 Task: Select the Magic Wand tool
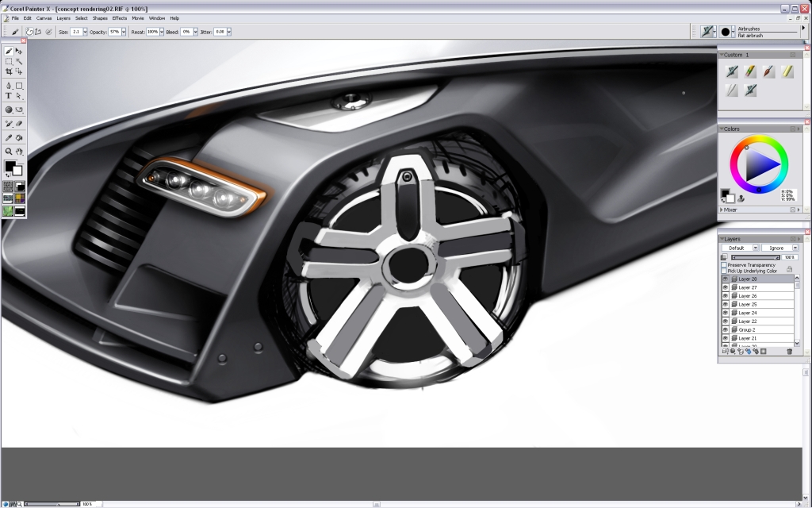coord(20,62)
